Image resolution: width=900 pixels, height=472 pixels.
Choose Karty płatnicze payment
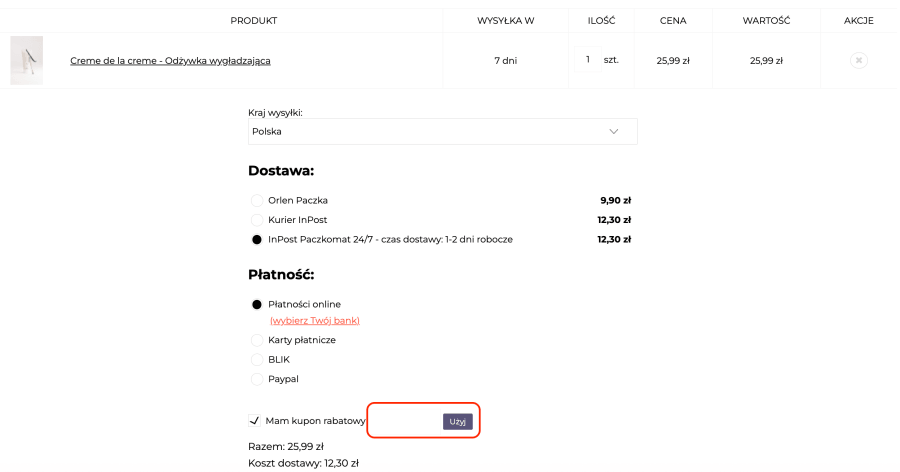(x=257, y=340)
